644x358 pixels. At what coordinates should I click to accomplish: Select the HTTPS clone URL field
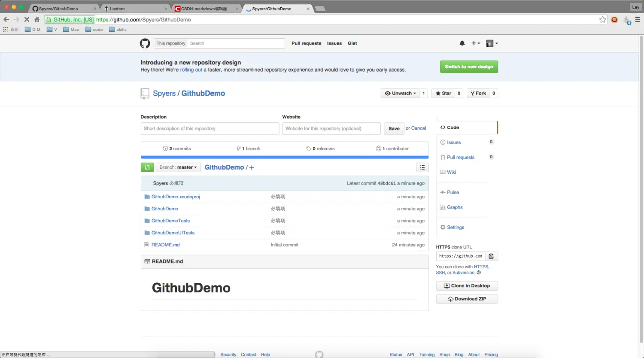(461, 256)
